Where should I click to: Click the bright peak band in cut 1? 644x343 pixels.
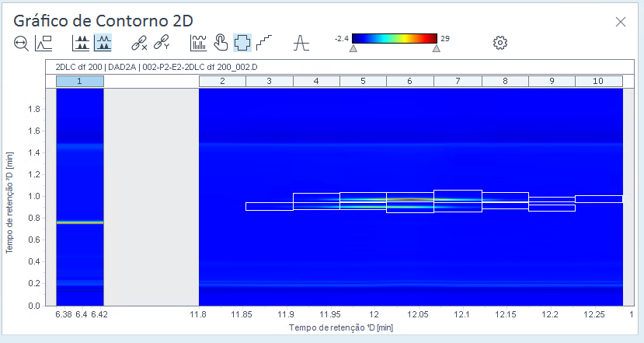point(80,222)
